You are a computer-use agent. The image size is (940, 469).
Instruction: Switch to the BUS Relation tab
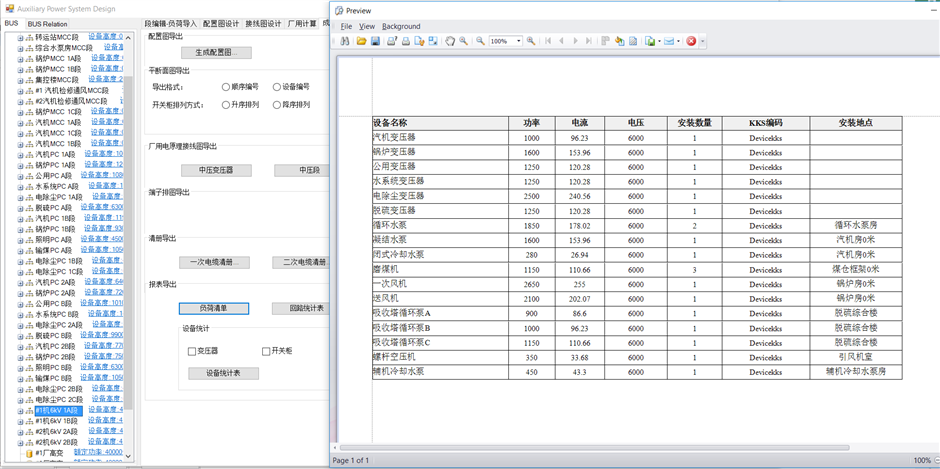click(x=47, y=24)
